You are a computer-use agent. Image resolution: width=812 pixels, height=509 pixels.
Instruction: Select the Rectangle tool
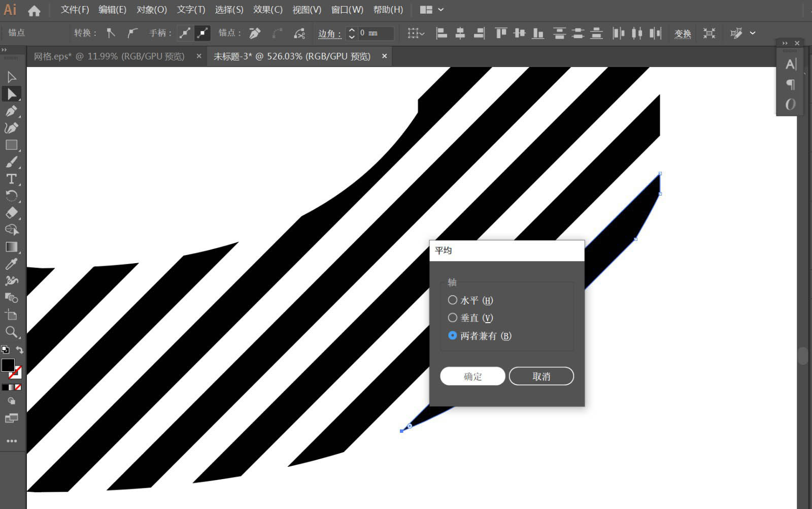click(x=12, y=145)
